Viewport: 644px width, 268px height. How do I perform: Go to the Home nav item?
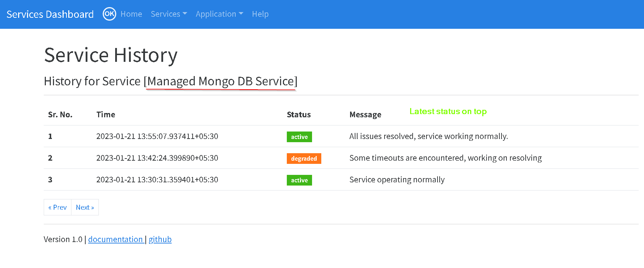tap(131, 14)
